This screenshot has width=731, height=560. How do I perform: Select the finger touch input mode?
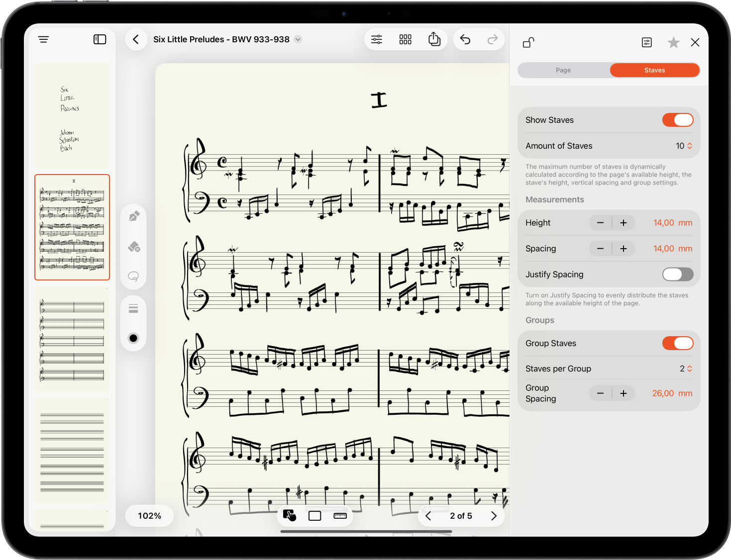coord(290,516)
